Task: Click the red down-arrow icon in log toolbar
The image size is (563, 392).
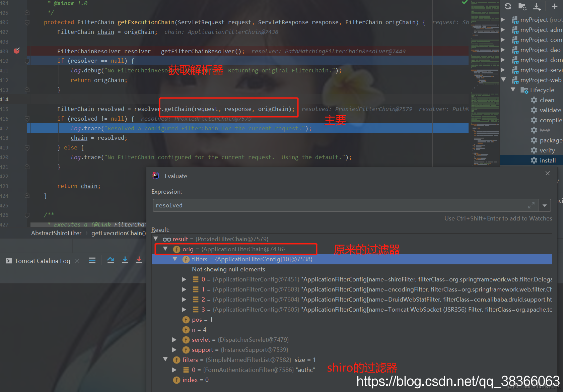Action: click(139, 260)
